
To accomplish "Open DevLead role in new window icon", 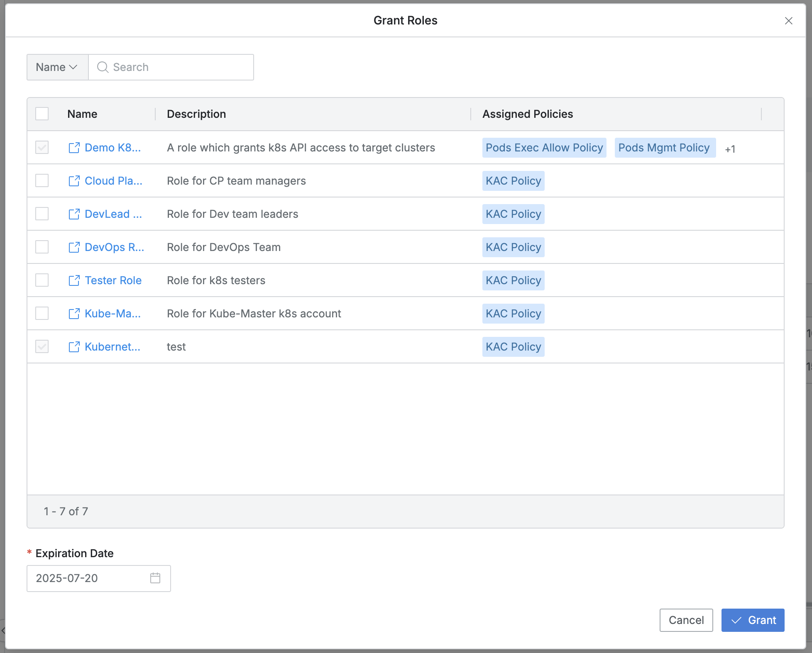I will click(74, 214).
